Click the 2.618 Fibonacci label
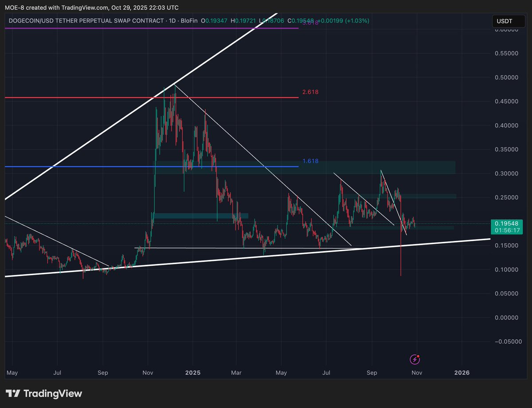Image resolution: width=532 pixels, height=408 pixels. pos(310,92)
